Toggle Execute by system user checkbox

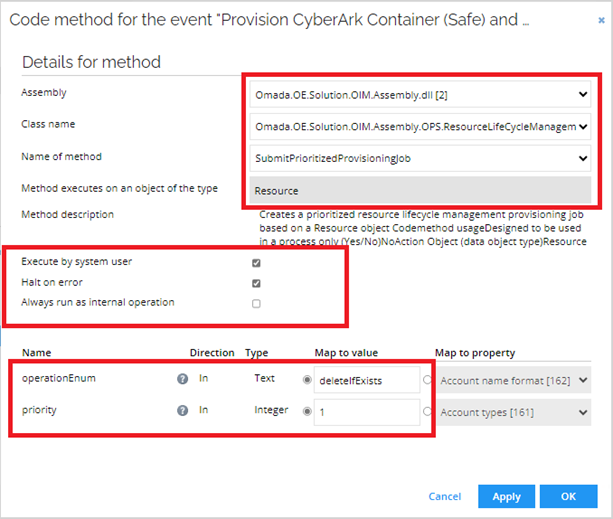tap(256, 263)
